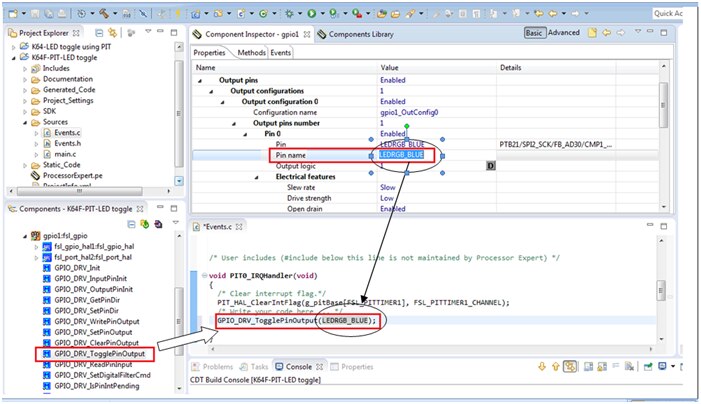This screenshot has width=701, height=404.
Task: Switch Component Inspector to Advanced mode
Action: 564,33
